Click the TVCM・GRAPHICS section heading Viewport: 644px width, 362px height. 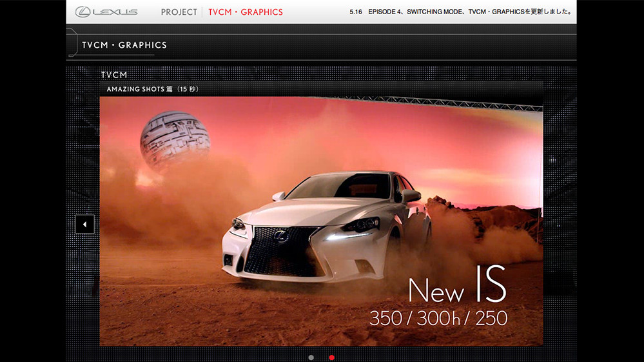[x=124, y=45]
